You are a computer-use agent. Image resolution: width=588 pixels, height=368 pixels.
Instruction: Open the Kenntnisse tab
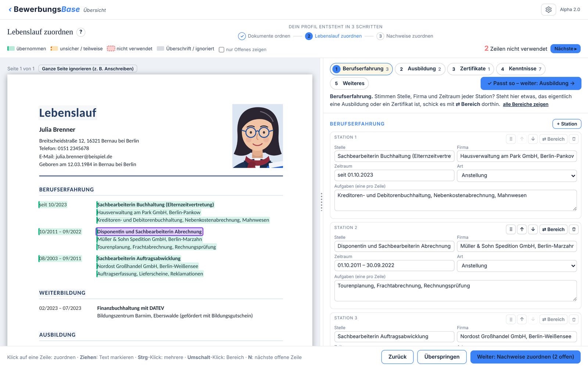[521, 69]
